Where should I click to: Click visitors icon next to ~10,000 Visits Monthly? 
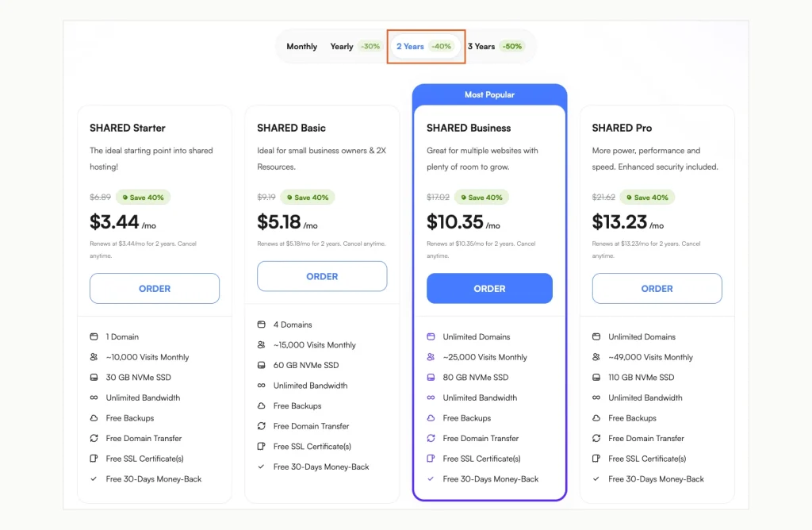click(x=94, y=357)
